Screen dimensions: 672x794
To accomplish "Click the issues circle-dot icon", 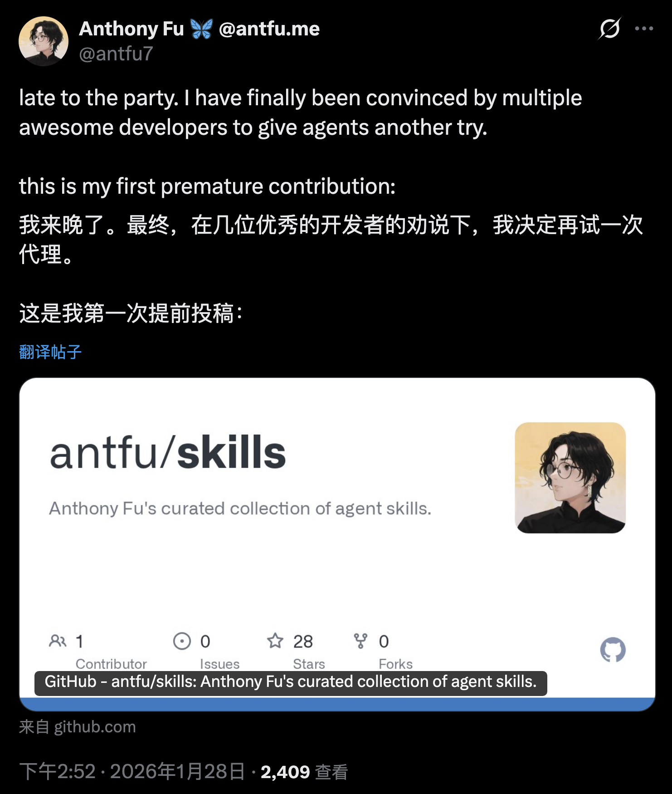I will coord(182,641).
